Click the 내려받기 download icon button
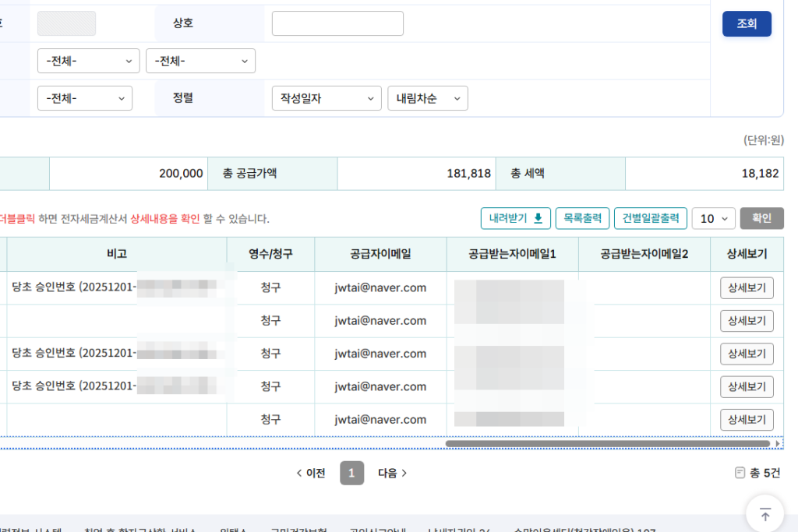 [x=515, y=219]
